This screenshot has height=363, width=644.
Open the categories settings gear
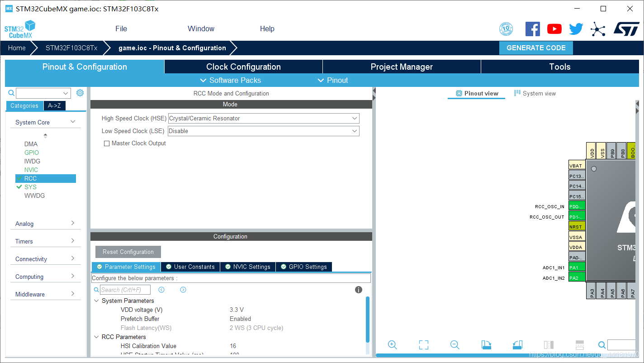click(x=80, y=93)
